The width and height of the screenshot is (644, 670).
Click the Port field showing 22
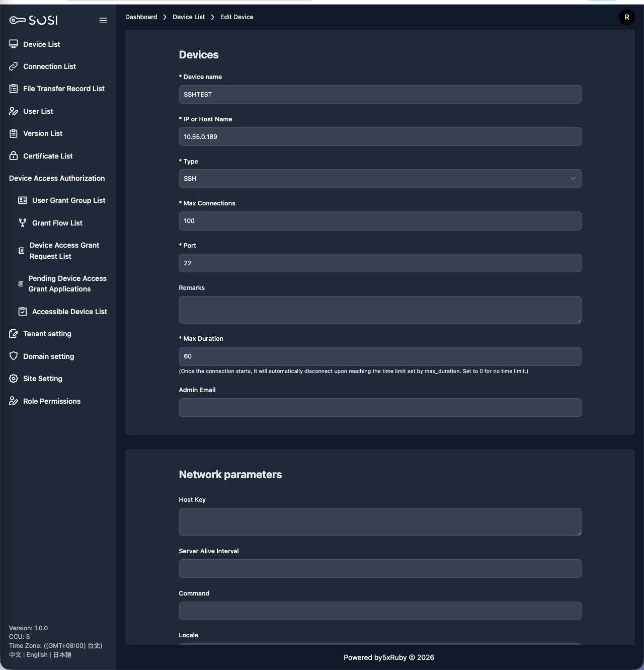pos(380,263)
